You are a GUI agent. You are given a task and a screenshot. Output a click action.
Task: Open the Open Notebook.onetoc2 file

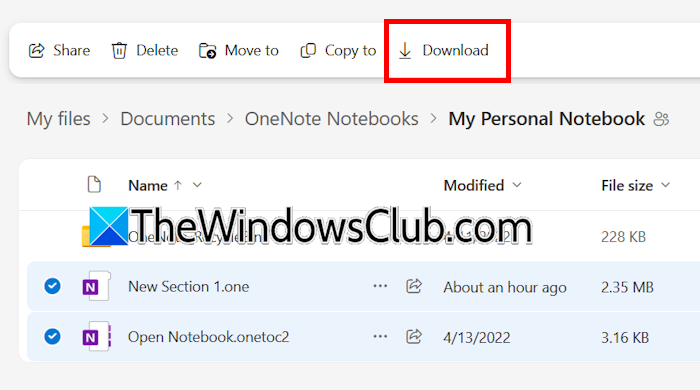(x=208, y=337)
